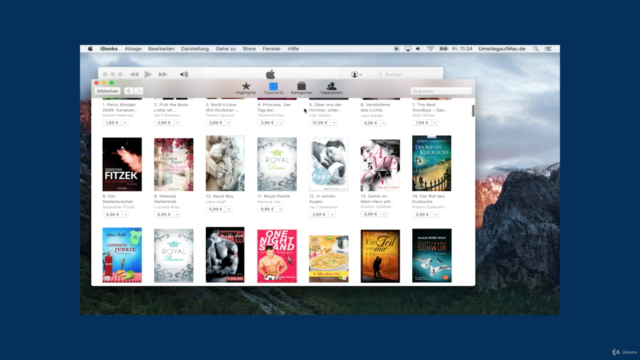Click price button for Helenas Geheimnis

(x=164, y=214)
